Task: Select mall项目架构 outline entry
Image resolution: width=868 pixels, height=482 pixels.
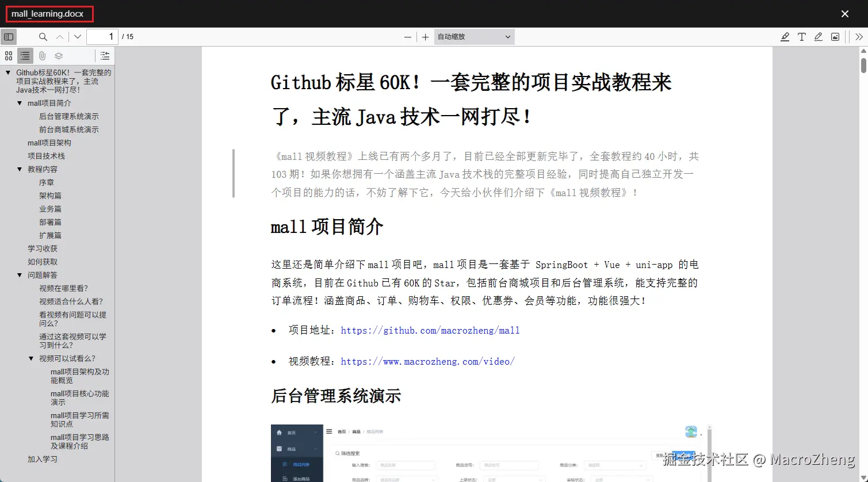Action: click(x=49, y=143)
